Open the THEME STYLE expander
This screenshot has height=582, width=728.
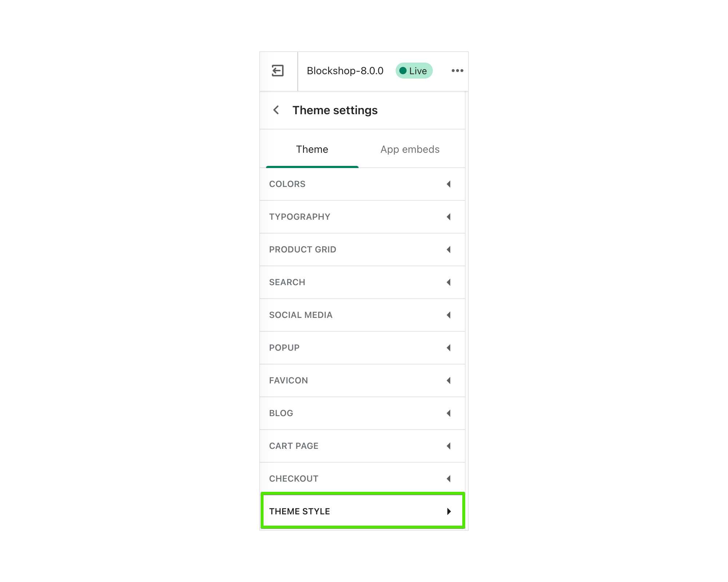363,511
